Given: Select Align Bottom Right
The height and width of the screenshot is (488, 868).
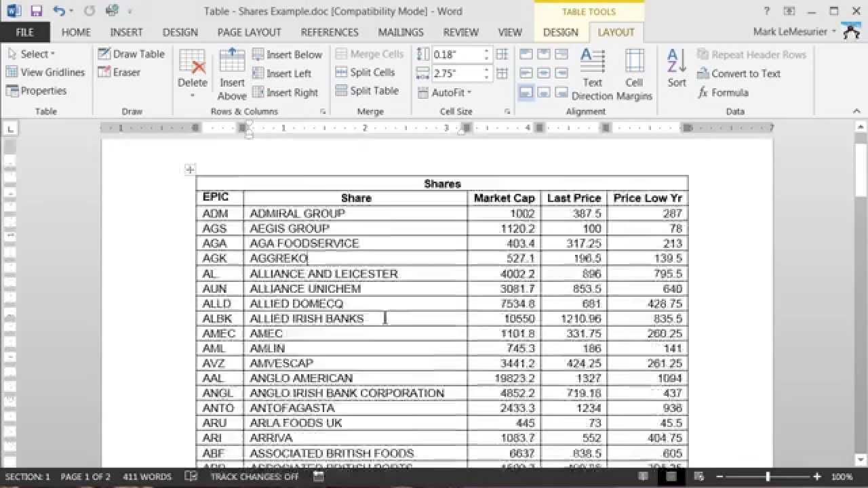Looking at the screenshot, I should point(561,92).
